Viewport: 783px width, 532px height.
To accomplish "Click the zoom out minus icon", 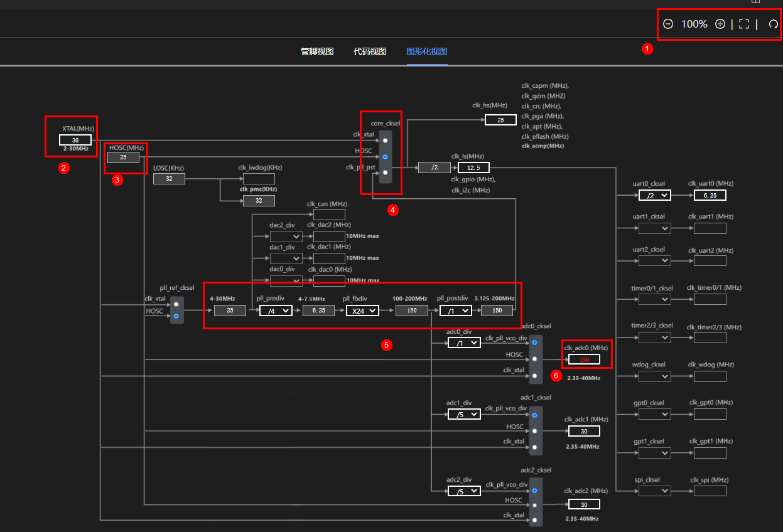I will point(668,24).
